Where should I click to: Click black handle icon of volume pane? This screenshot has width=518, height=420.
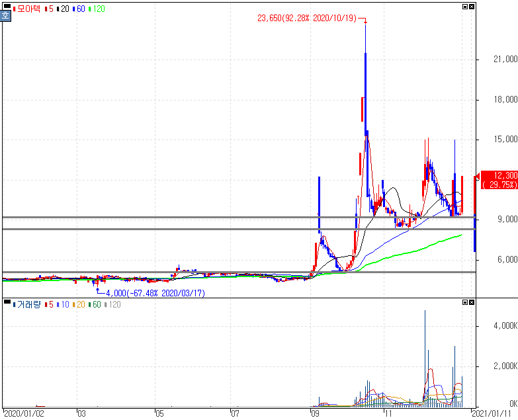(x=7, y=301)
